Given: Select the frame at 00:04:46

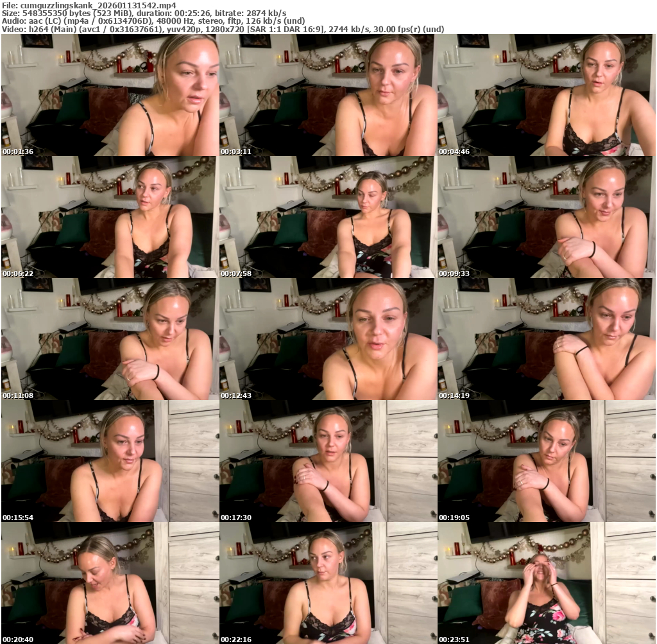Looking at the screenshot, I should coord(547,95).
